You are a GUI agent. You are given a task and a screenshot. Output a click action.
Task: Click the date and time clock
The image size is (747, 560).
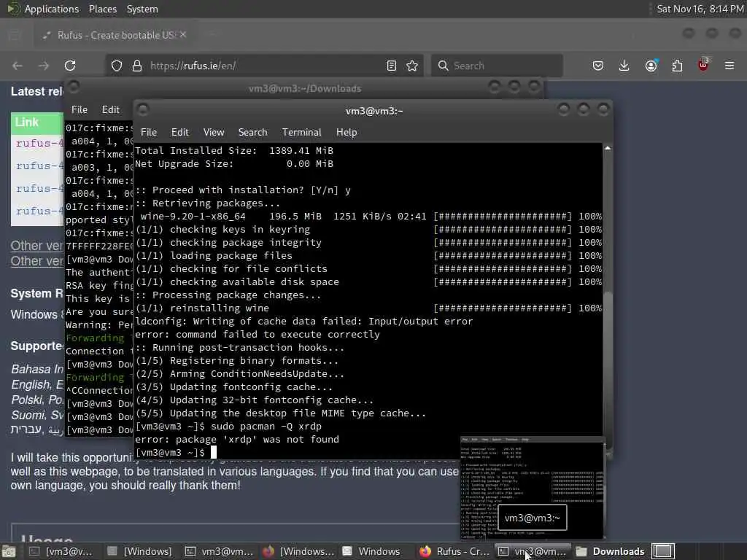tap(700, 9)
